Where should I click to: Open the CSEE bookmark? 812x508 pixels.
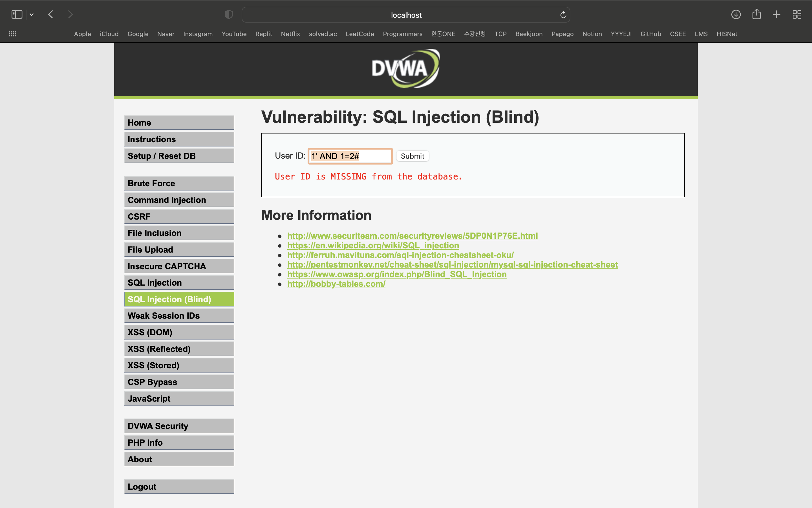pyautogui.click(x=678, y=34)
